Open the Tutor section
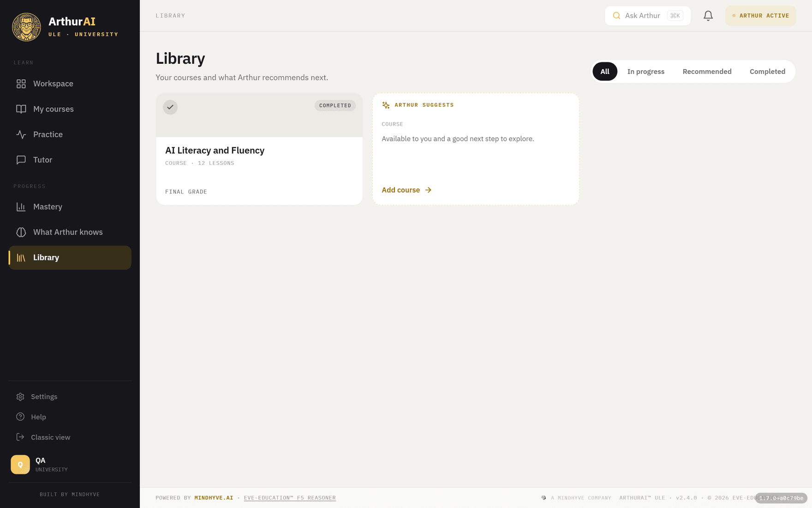The width and height of the screenshot is (812, 508). coord(70,160)
